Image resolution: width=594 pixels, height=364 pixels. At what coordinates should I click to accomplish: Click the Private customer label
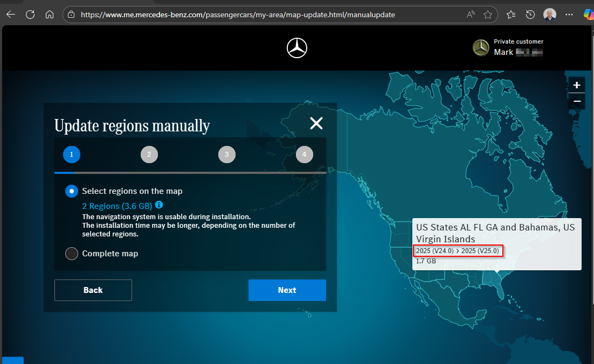518,41
